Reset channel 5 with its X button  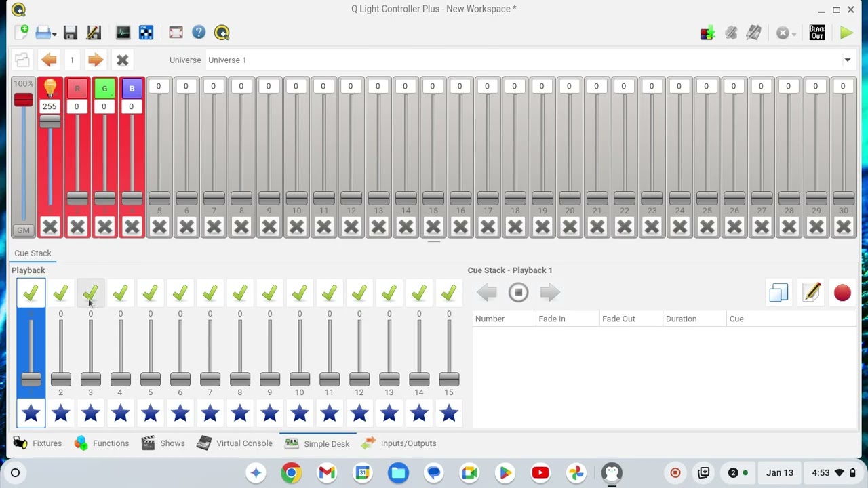pos(159,226)
